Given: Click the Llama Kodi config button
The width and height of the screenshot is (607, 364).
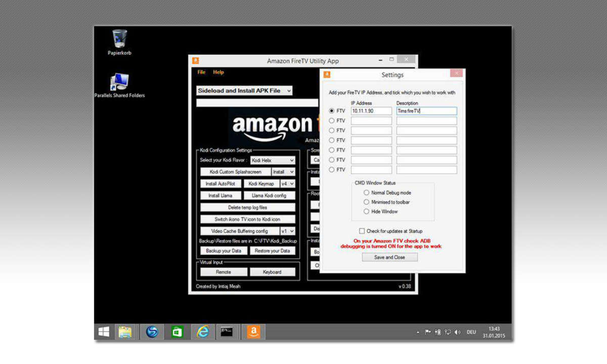Looking at the screenshot, I should click(x=270, y=196).
